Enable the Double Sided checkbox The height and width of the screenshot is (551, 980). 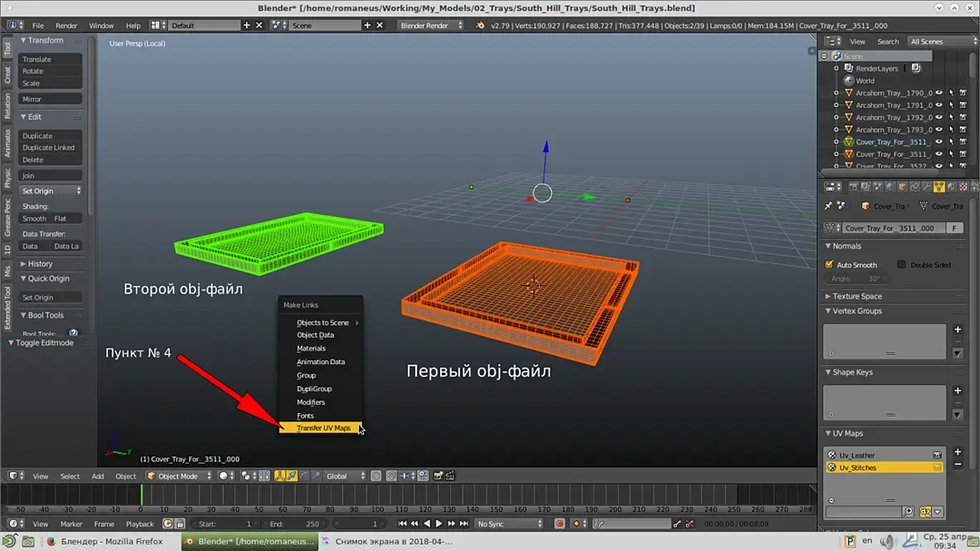(x=901, y=264)
